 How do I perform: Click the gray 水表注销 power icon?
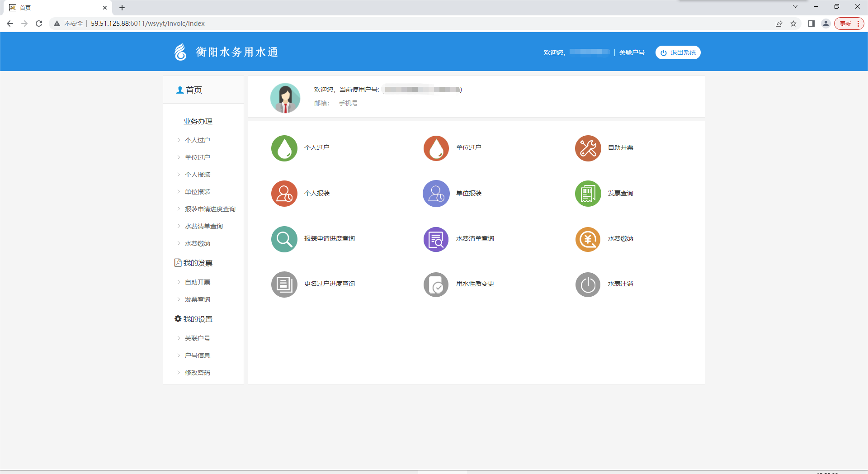(x=588, y=284)
